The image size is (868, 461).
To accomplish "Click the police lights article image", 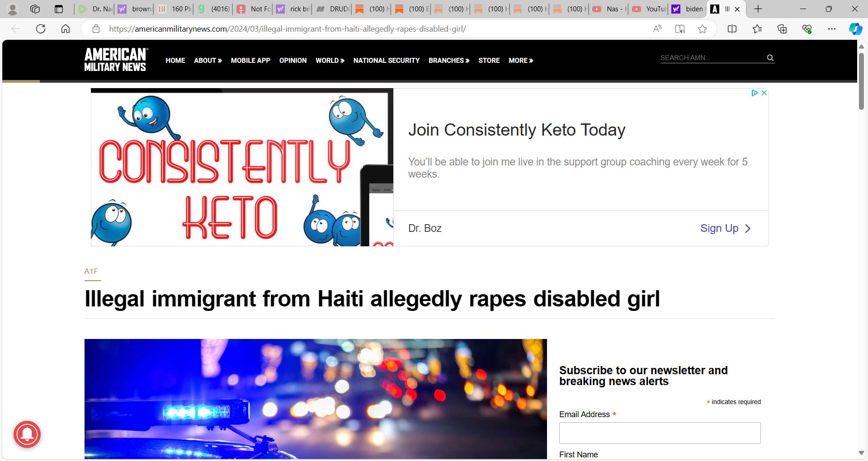I will pyautogui.click(x=316, y=399).
